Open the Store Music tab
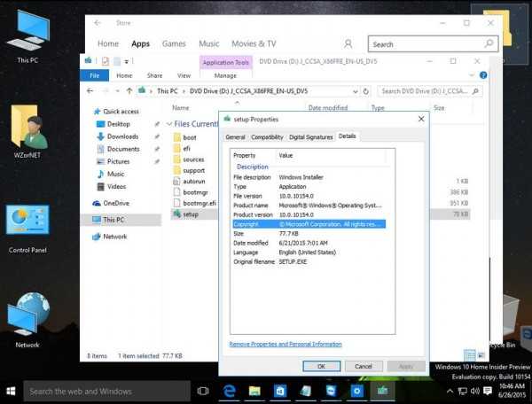The width and height of the screenshot is (532, 404). pyautogui.click(x=209, y=43)
